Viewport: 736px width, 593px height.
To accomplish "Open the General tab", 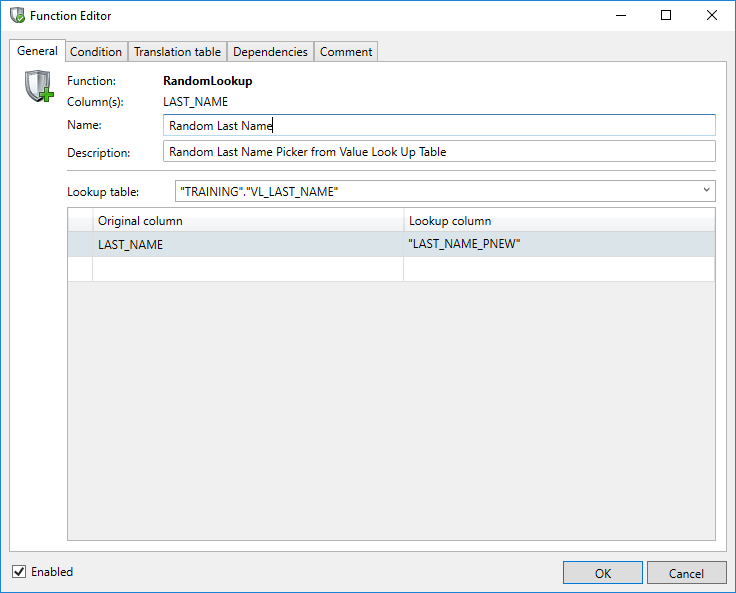I will pyautogui.click(x=37, y=51).
